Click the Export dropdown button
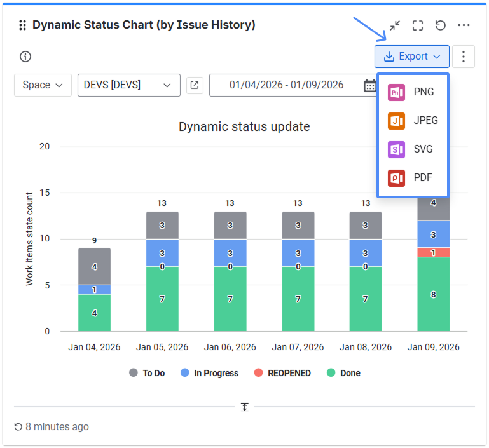The image size is (489, 448). click(412, 57)
